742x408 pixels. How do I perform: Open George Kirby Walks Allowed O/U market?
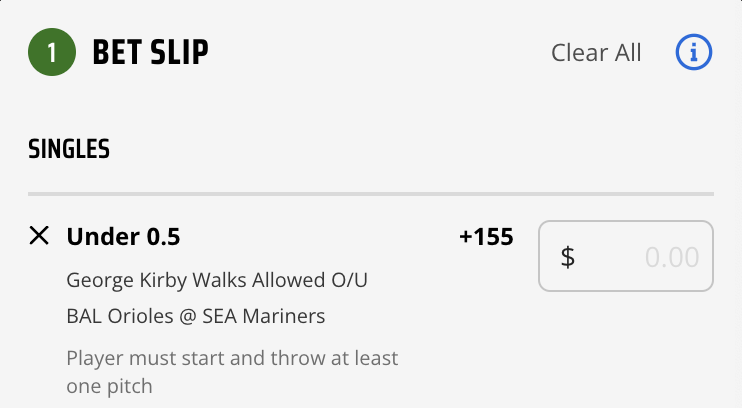[217, 280]
